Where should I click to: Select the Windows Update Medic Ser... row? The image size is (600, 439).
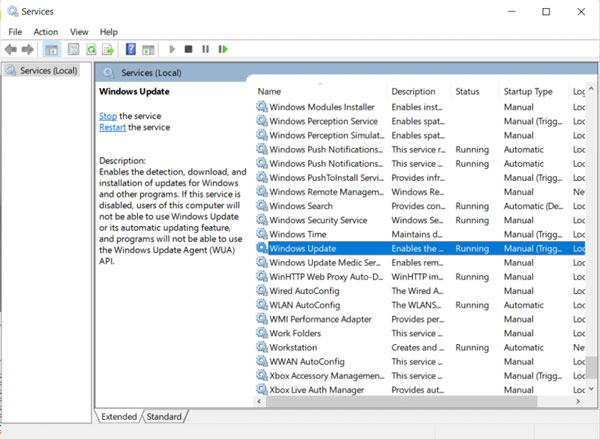420,263
